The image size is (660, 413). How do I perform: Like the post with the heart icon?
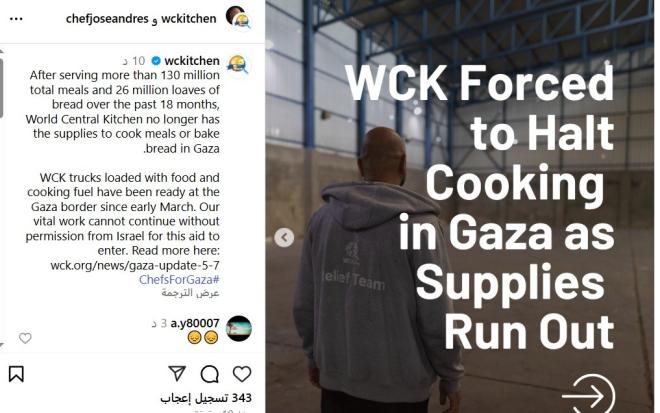(242, 373)
